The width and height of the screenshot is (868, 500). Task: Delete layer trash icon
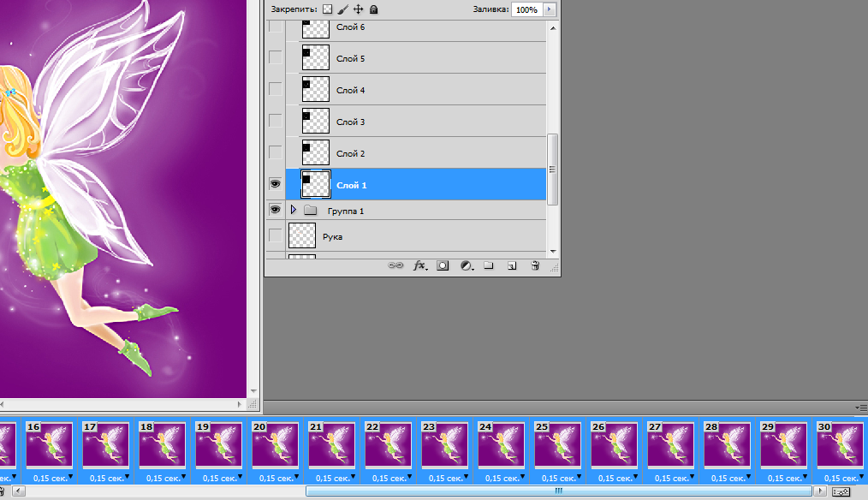pos(535,265)
